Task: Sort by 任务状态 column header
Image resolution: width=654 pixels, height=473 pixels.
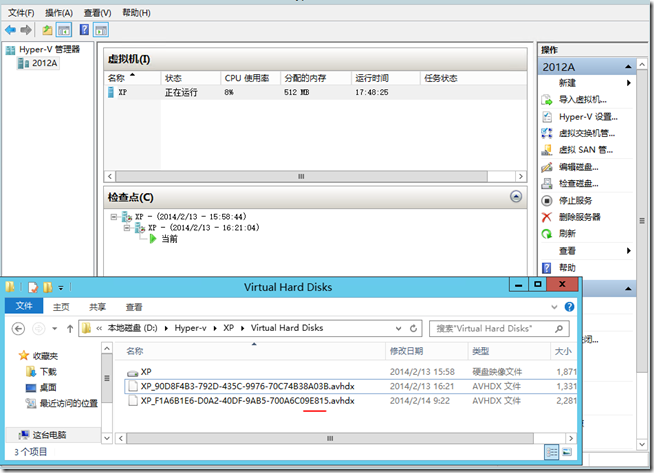Action: point(473,78)
